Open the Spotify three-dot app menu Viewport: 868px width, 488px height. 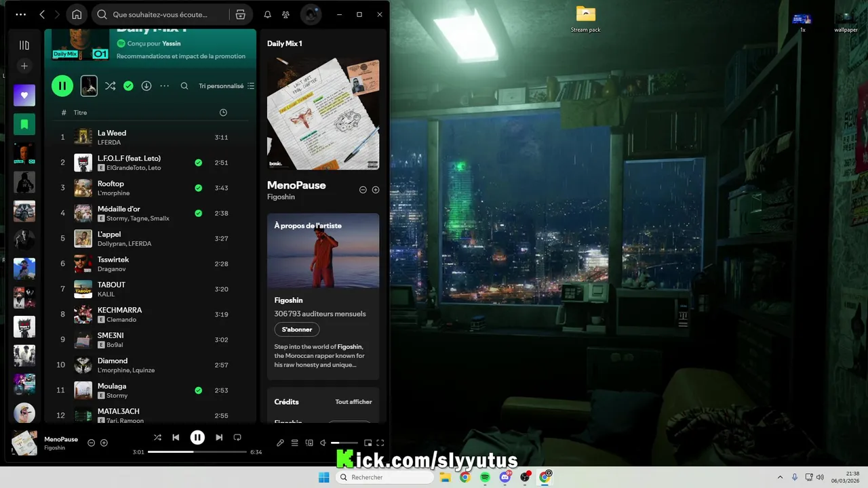click(x=21, y=14)
